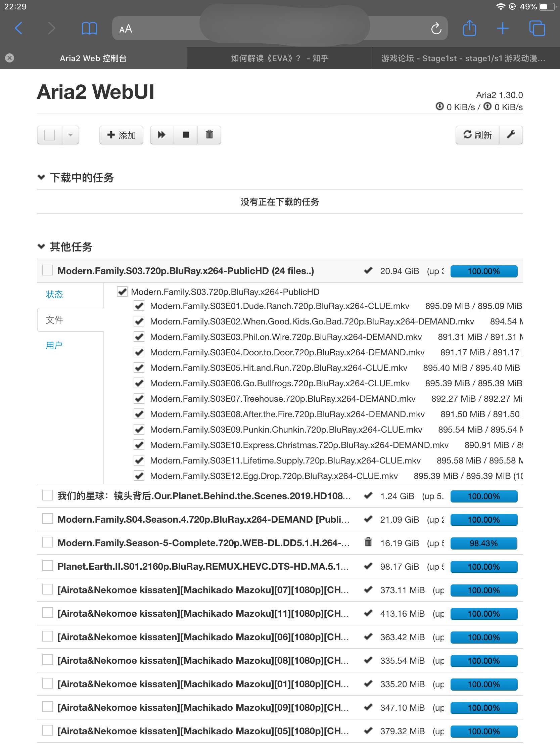Select Machikado Mazoku [07] task checkbox
This screenshot has height=747, width=560.
(48, 589)
